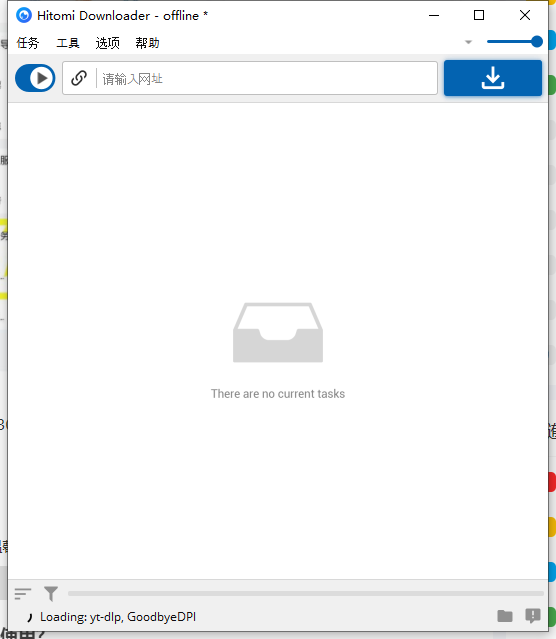Screen dimensions: 556x639
Task: Click the Hitomi Downloader logo in title bar
Action: tap(24, 15)
